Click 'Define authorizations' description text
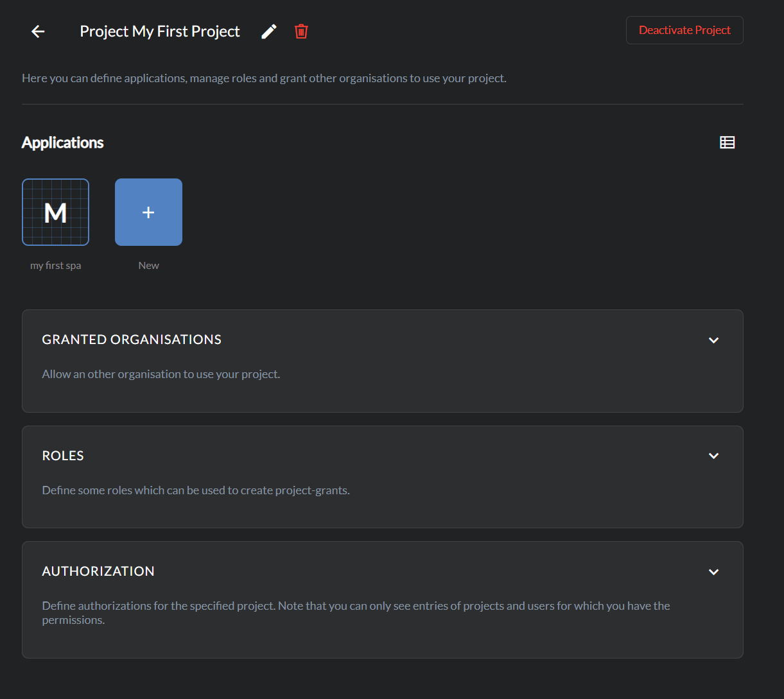Image resolution: width=784 pixels, height=699 pixels. [x=356, y=606]
